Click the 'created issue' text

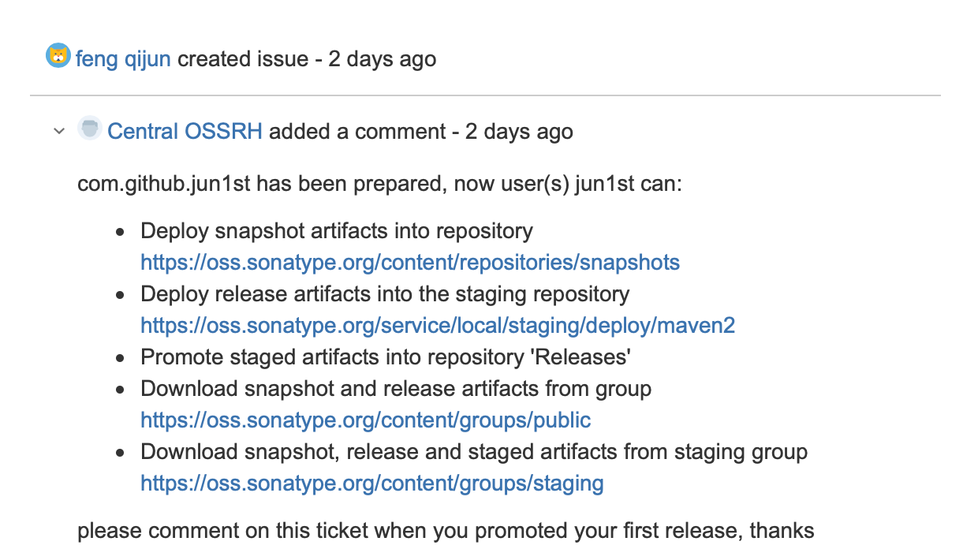point(243,59)
